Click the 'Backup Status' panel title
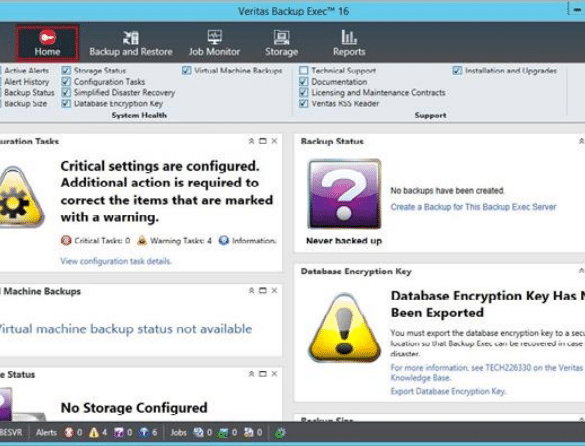This screenshot has width=585, height=446. click(332, 141)
